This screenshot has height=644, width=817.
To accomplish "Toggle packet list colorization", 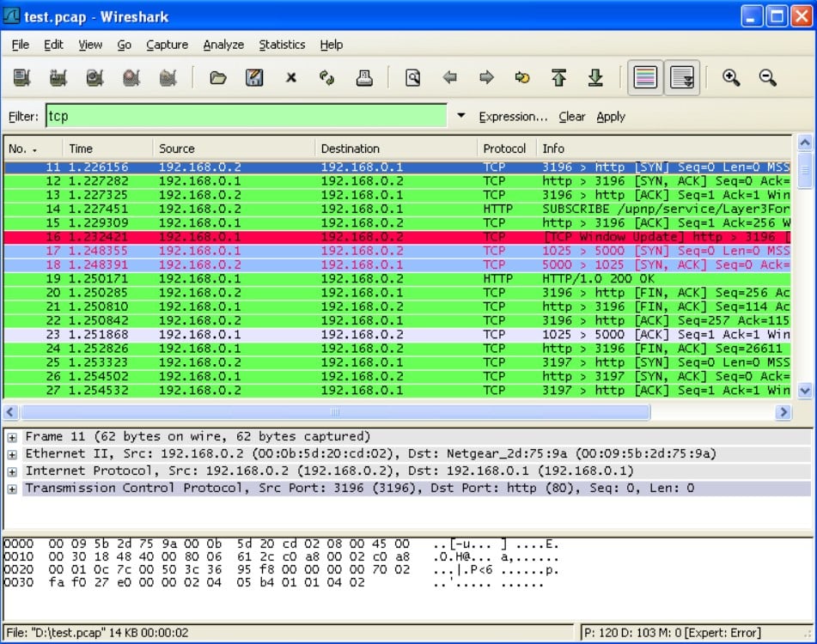I will point(645,78).
